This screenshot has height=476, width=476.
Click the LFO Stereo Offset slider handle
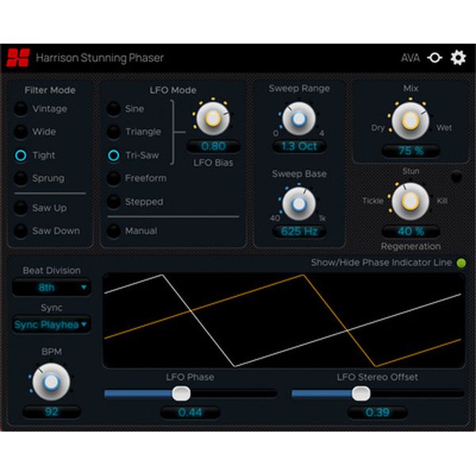pos(361,393)
